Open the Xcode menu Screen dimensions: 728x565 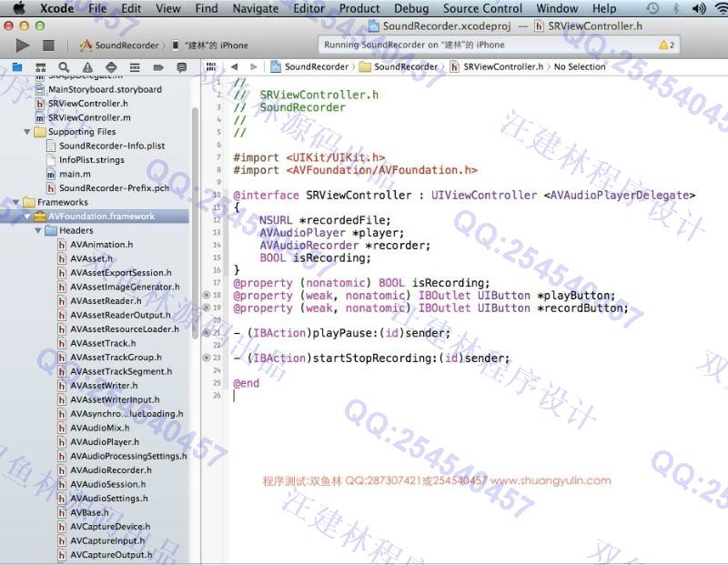point(56,8)
